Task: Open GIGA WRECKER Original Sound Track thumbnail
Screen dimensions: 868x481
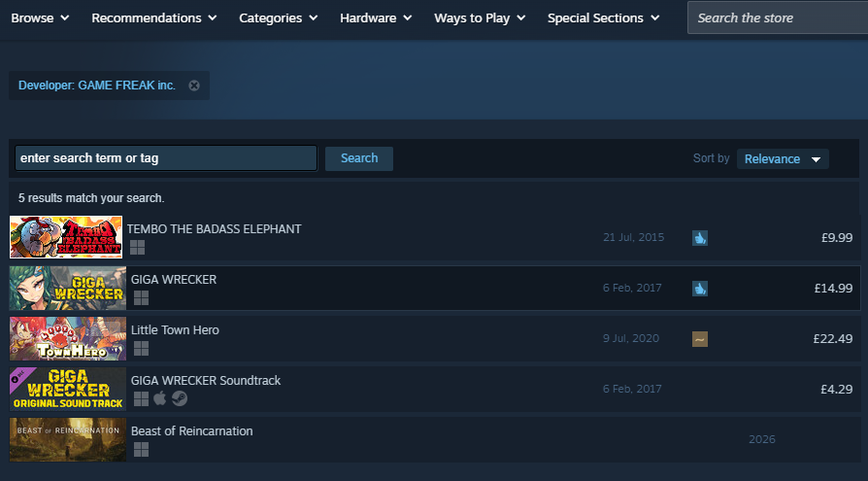Action: (x=68, y=389)
